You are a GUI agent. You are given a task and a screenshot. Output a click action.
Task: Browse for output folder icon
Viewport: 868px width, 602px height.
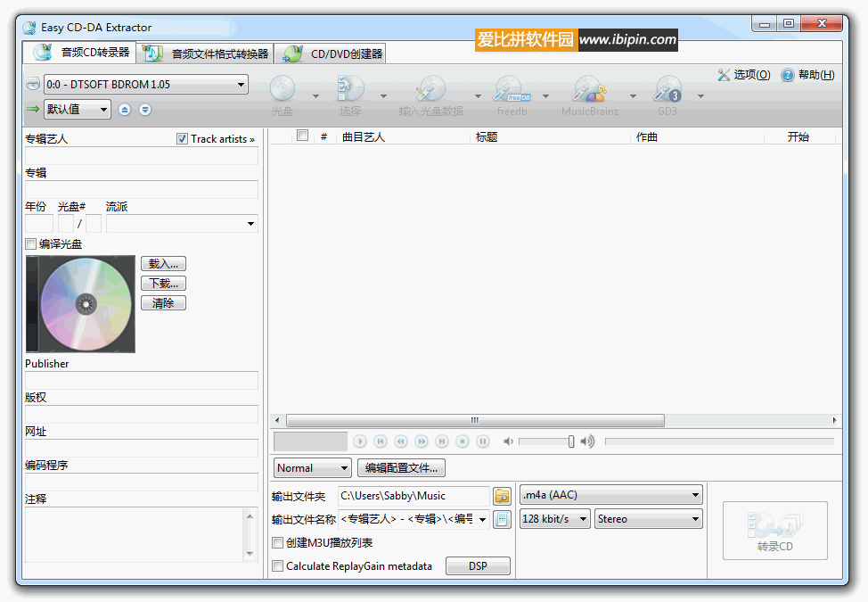coord(502,496)
